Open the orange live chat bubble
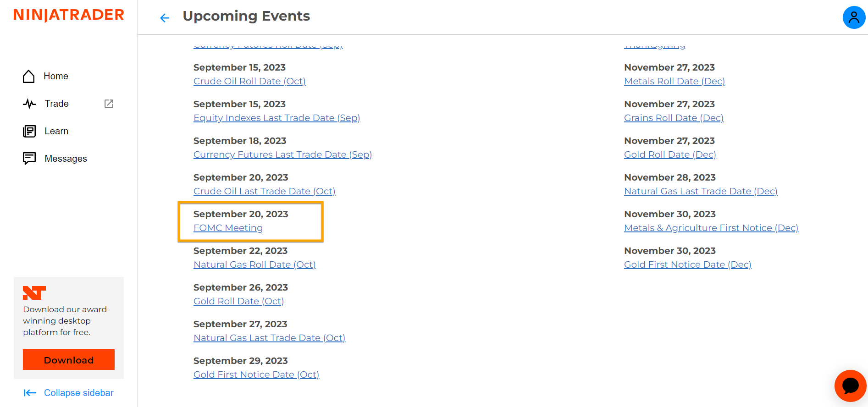 850,386
